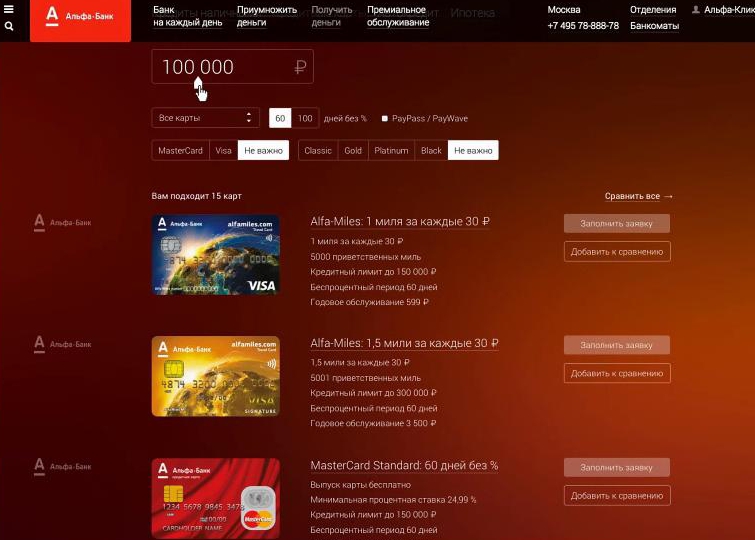Open Alfa-Miles: 1 миля за каждые 30 title
The height and width of the screenshot is (540, 755).
(400, 222)
